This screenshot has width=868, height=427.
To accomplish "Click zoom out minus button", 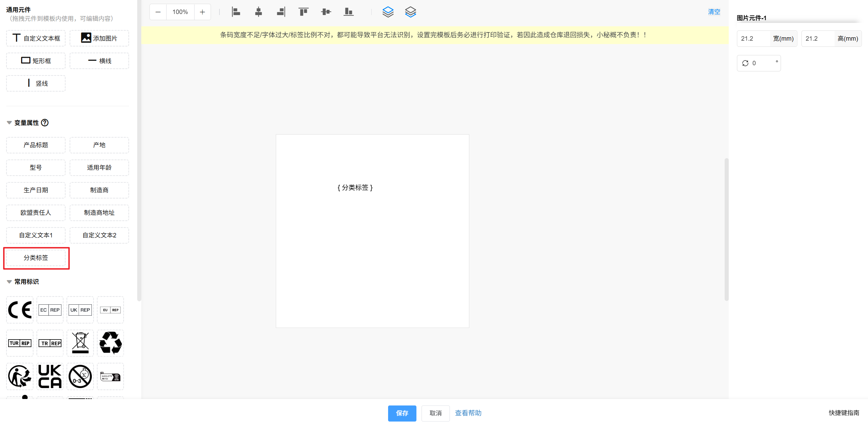I will [x=158, y=12].
